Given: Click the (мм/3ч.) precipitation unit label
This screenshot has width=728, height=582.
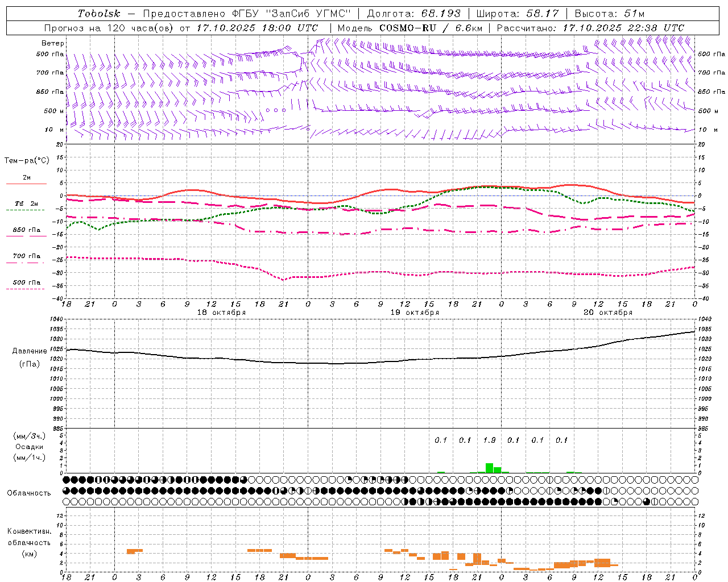Looking at the screenshot, I should (x=29, y=436).
